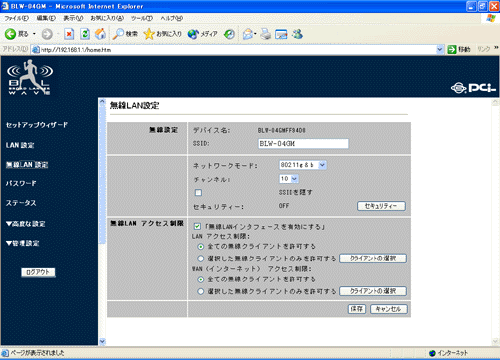
Task: Click content frame scroll down arrow
Action: point(102,341)
